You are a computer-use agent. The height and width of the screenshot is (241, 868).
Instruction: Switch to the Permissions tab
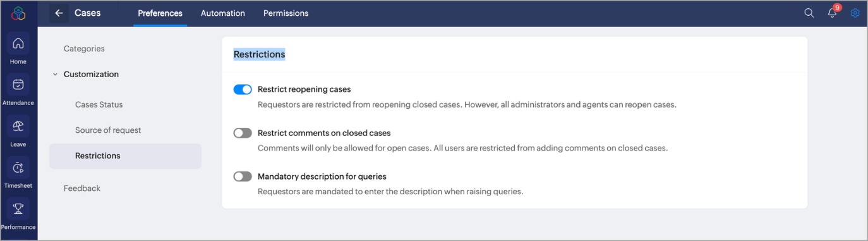tap(286, 13)
